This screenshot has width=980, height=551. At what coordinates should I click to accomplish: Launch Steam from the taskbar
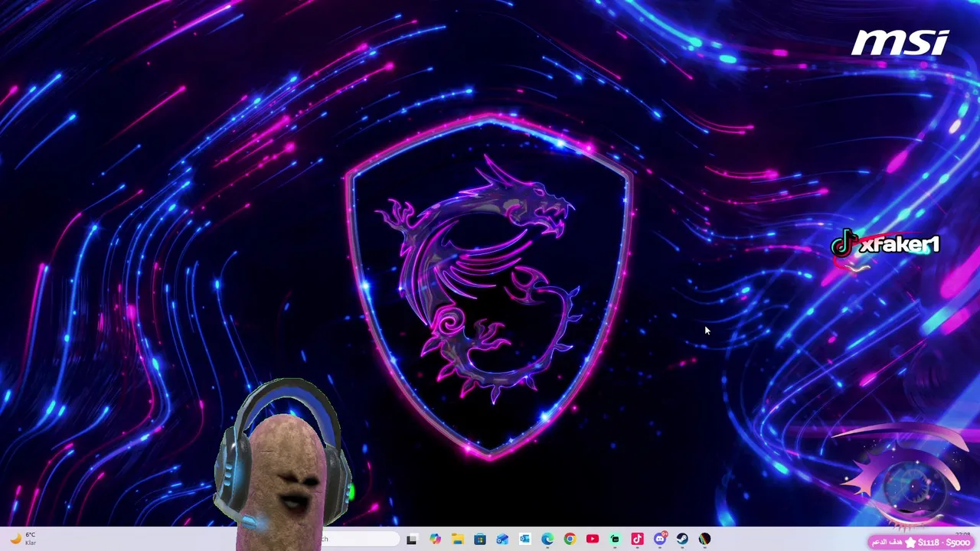(x=682, y=539)
